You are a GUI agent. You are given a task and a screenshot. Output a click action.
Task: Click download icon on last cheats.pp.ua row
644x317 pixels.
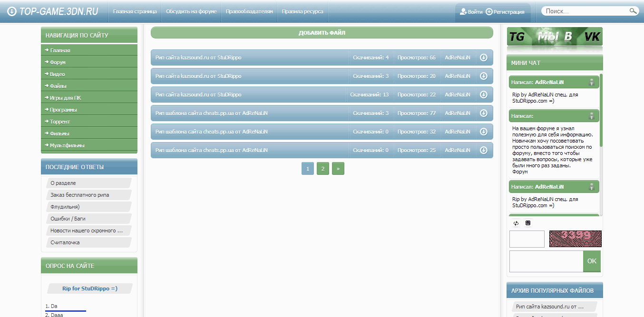click(483, 150)
